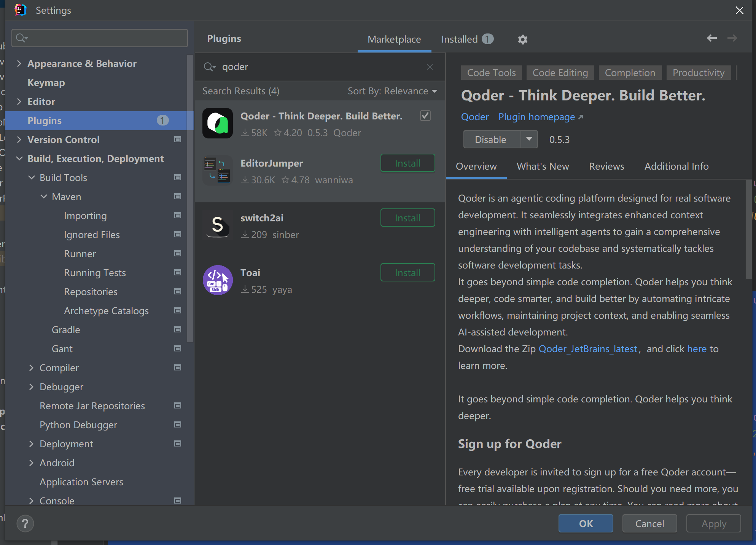Clear the qoder search text

430,67
